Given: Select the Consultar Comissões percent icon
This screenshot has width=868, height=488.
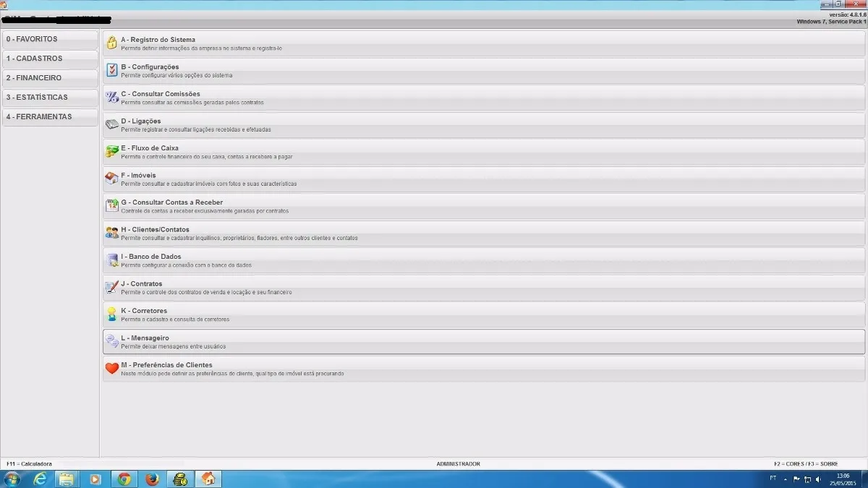Looking at the screenshot, I should pos(112,97).
